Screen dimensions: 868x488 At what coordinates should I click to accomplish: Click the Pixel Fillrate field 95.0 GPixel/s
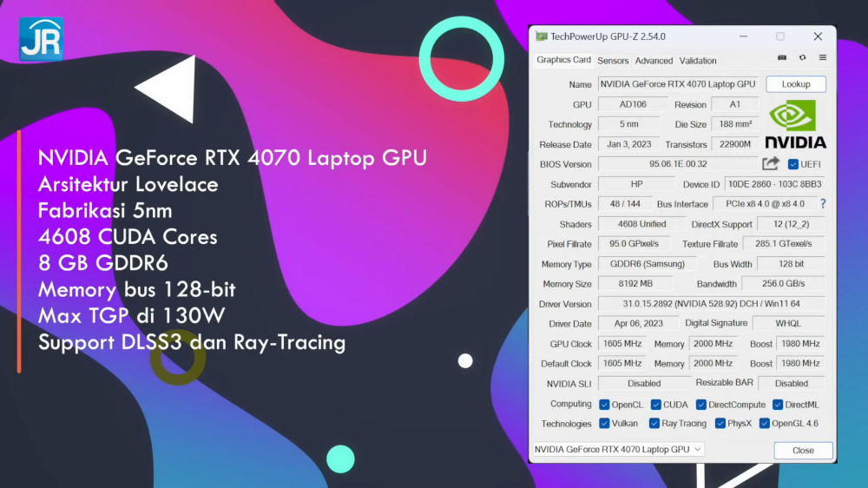(x=634, y=244)
